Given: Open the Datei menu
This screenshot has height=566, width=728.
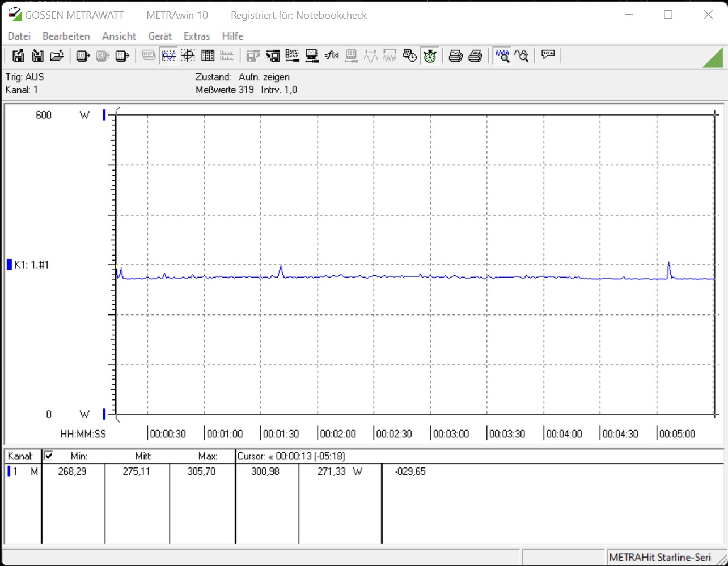Looking at the screenshot, I should point(19,36).
